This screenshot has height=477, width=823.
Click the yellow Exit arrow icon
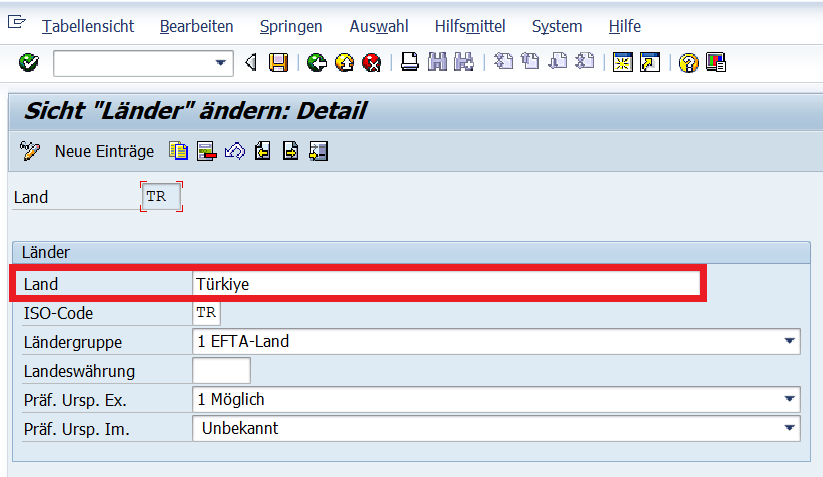click(x=345, y=63)
